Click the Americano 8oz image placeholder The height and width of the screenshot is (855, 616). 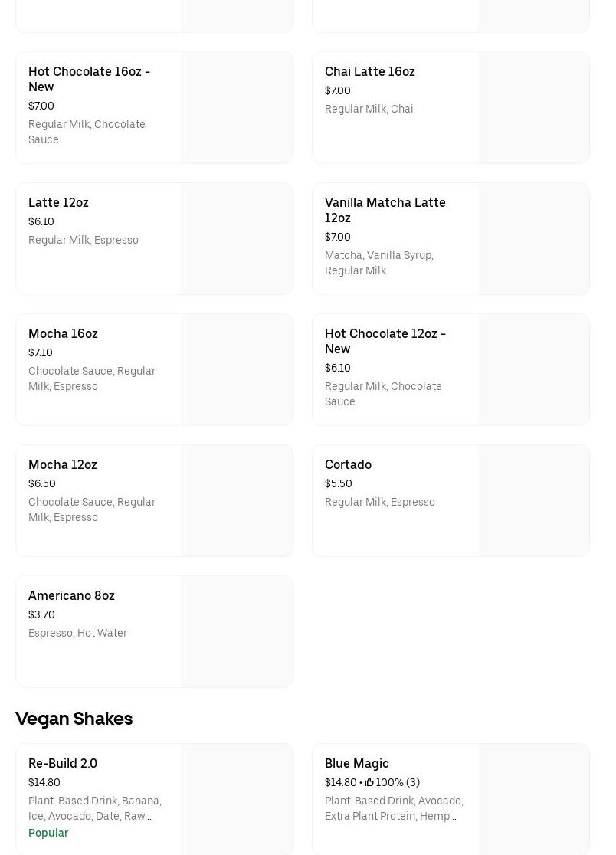(238, 632)
